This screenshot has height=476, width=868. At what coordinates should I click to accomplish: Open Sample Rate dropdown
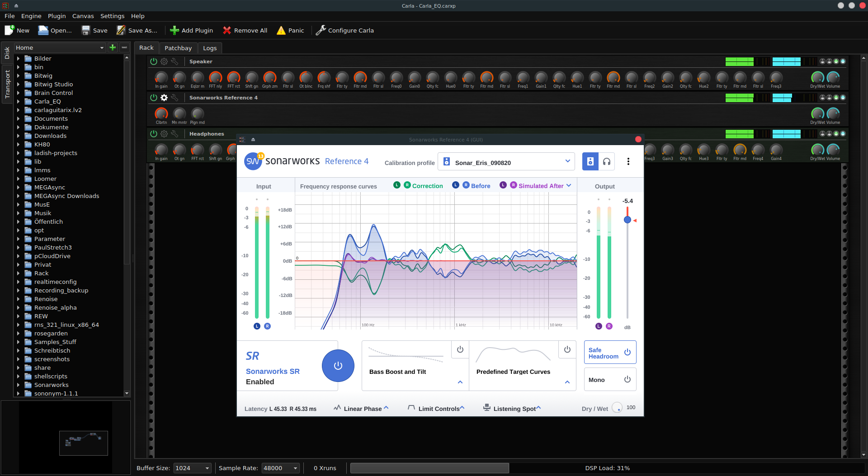coord(280,468)
